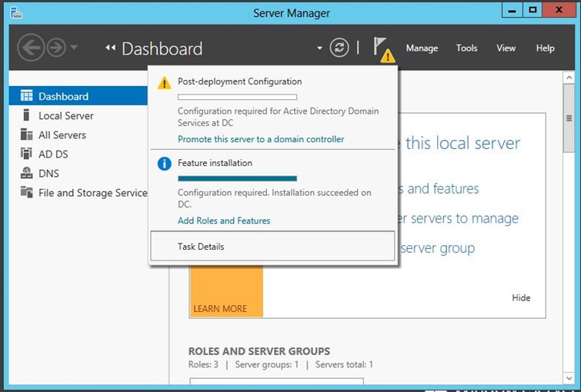581x392 pixels.
Task: Click 'Server groups: 1' text
Action: (x=267, y=364)
